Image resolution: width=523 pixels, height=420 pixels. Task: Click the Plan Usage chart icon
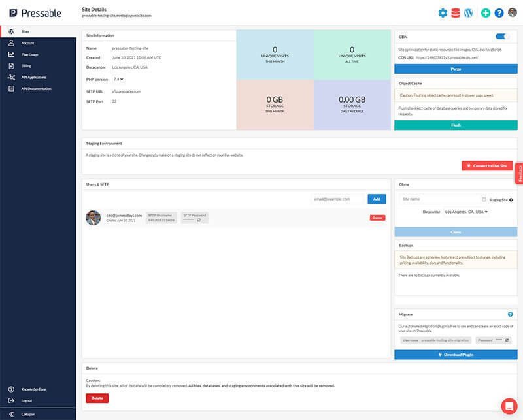tap(11, 54)
